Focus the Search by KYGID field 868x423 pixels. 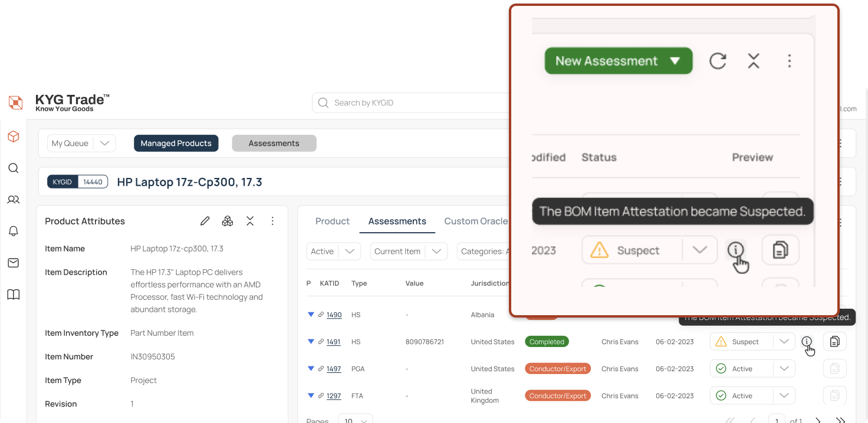pyautogui.click(x=411, y=103)
